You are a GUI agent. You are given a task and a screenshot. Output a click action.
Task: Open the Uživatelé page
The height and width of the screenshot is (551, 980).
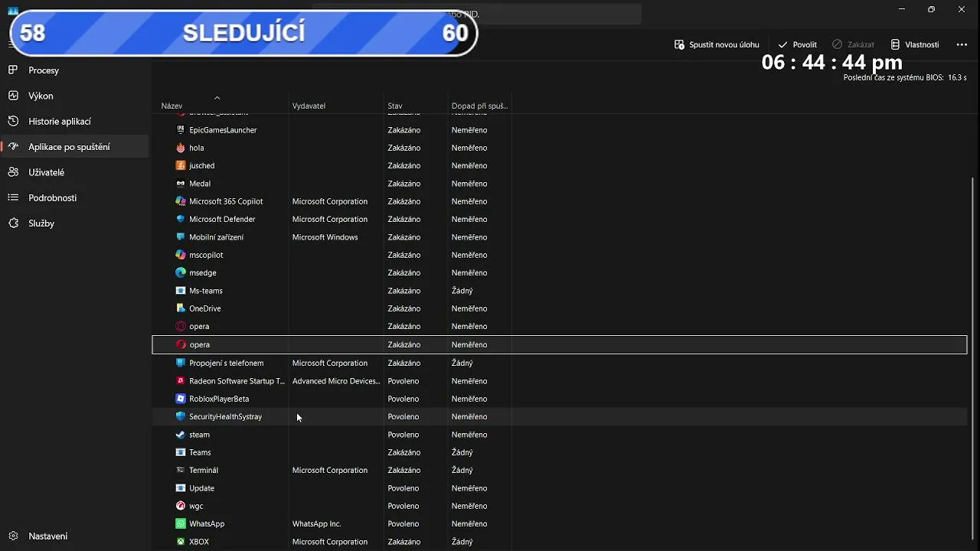pyautogui.click(x=74, y=172)
